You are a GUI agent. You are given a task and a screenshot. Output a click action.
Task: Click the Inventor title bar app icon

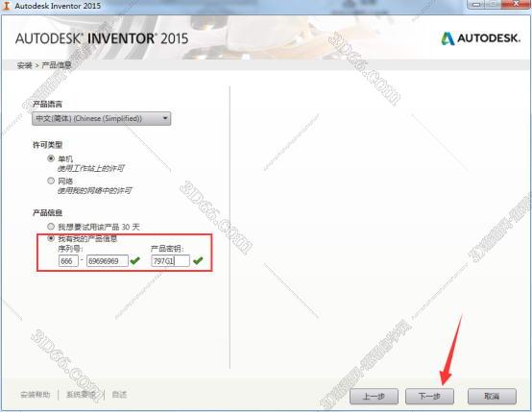(7, 6)
